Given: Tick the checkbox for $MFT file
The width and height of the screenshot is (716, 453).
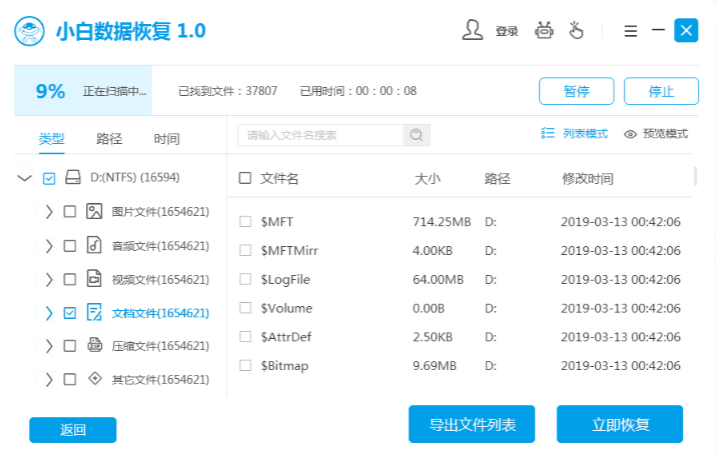Looking at the screenshot, I should point(246,221).
